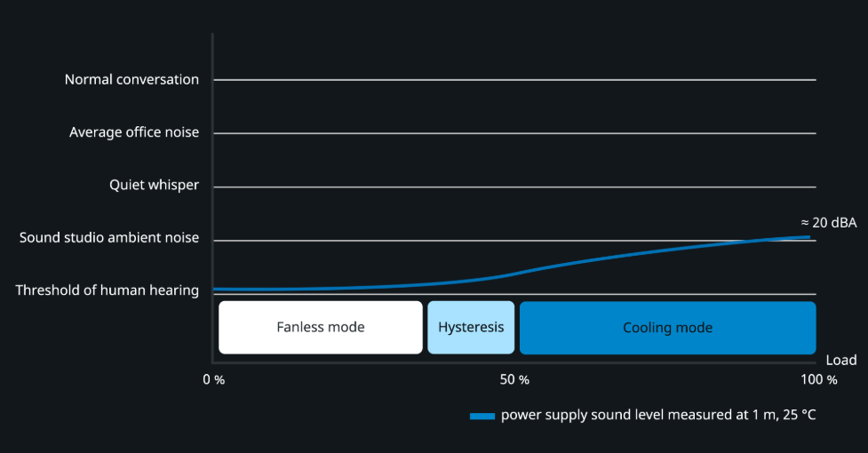
Task: Click the Cooling mode box
Action: click(667, 328)
